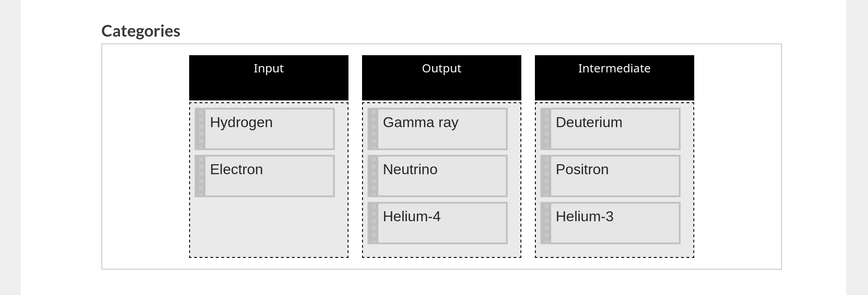Screen dimensions: 868x295
Task: Click the Hydrogen label text
Action: [x=241, y=123]
